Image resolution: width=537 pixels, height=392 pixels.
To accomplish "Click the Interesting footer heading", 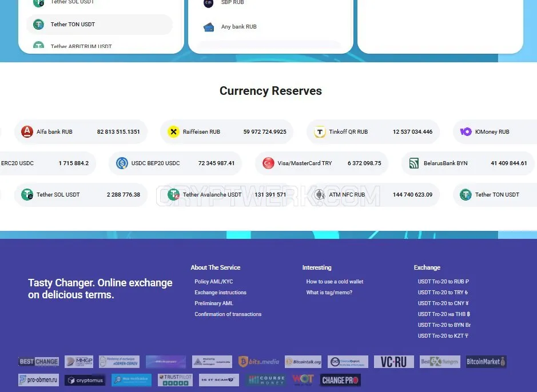I will [317, 267].
